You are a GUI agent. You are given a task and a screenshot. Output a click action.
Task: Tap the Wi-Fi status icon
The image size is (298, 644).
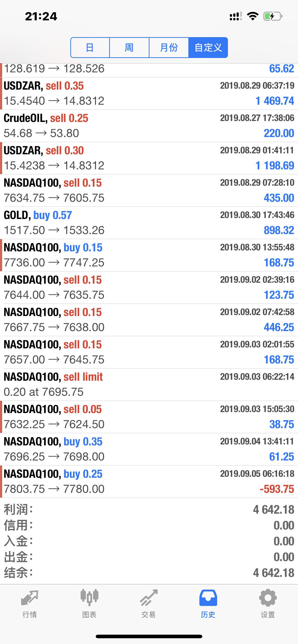253,16
